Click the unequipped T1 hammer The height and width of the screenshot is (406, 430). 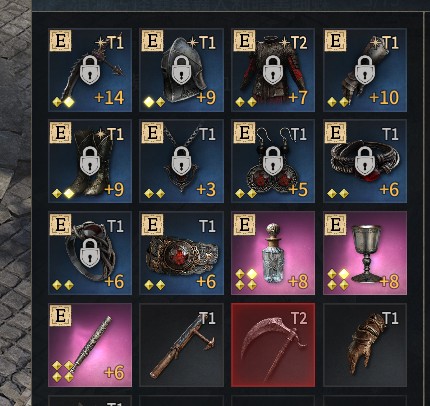pos(182,345)
